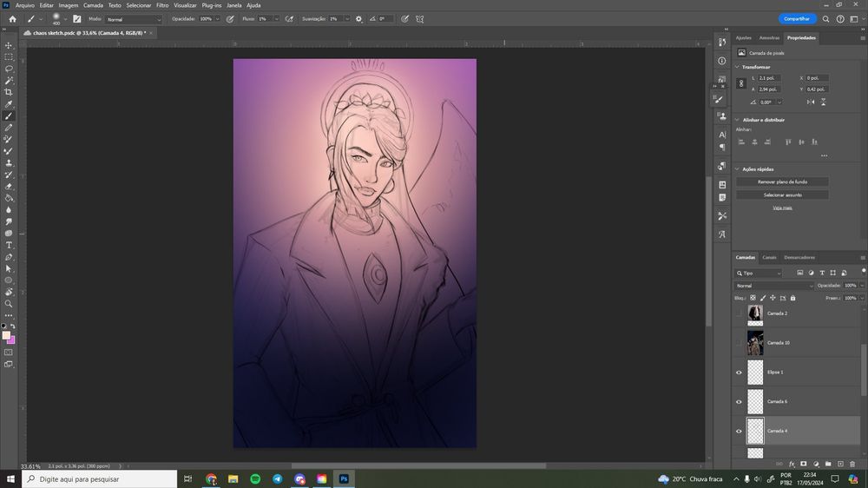Select the Crop tool
This screenshot has height=488, width=868.
point(9,92)
